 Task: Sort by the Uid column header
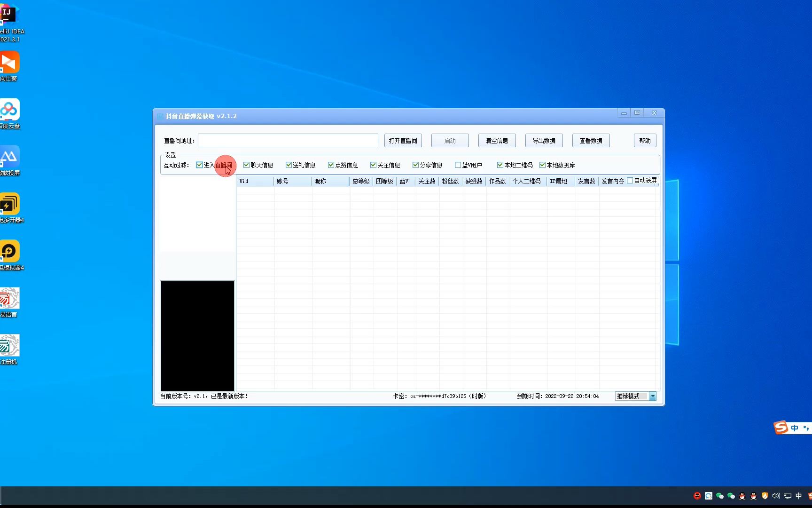pos(255,181)
